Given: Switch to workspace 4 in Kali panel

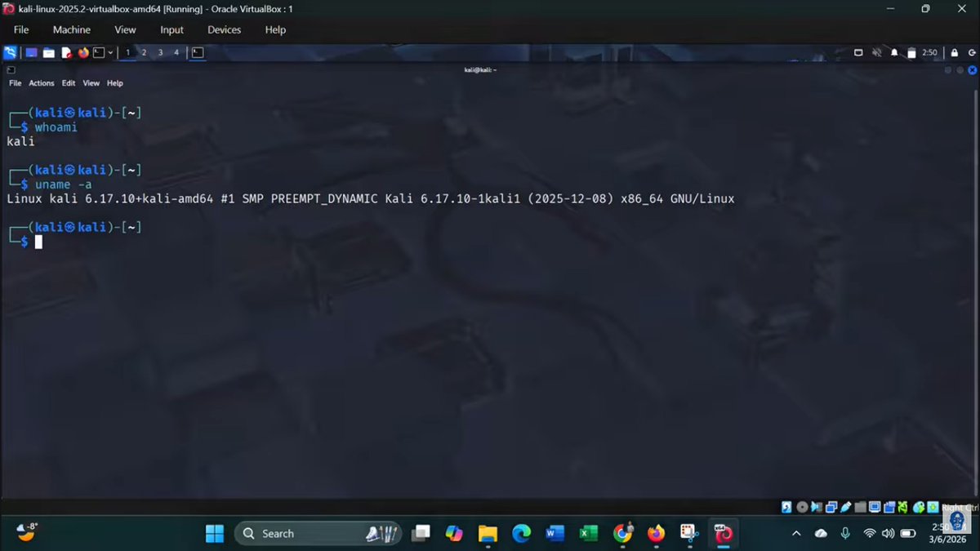Looking at the screenshot, I should (x=176, y=53).
